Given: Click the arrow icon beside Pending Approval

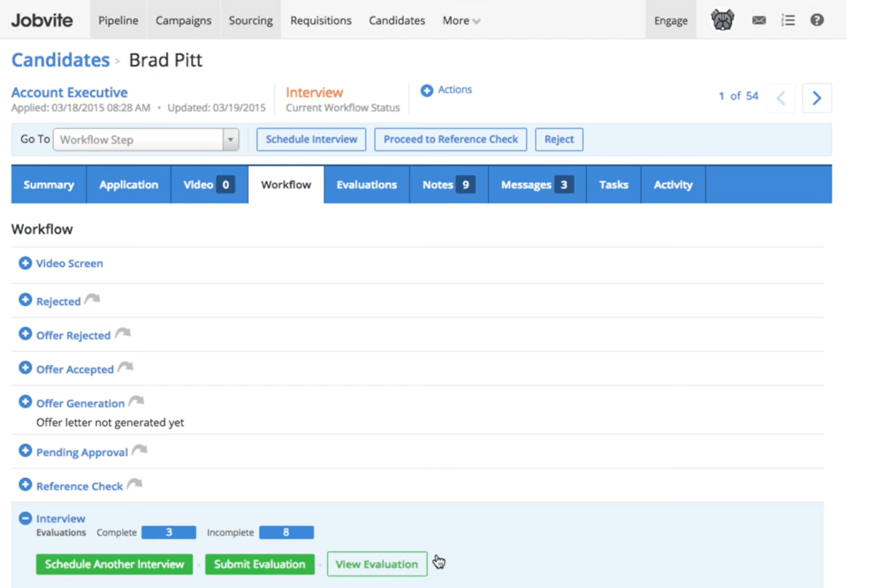Looking at the screenshot, I should click(x=139, y=450).
